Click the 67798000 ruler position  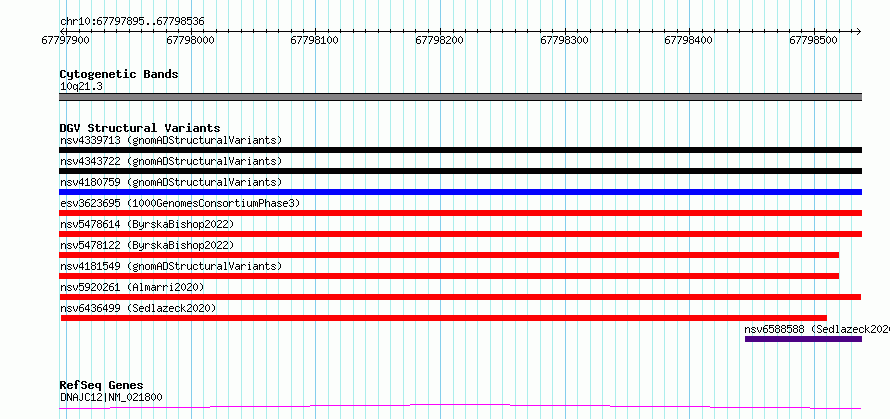click(x=191, y=41)
